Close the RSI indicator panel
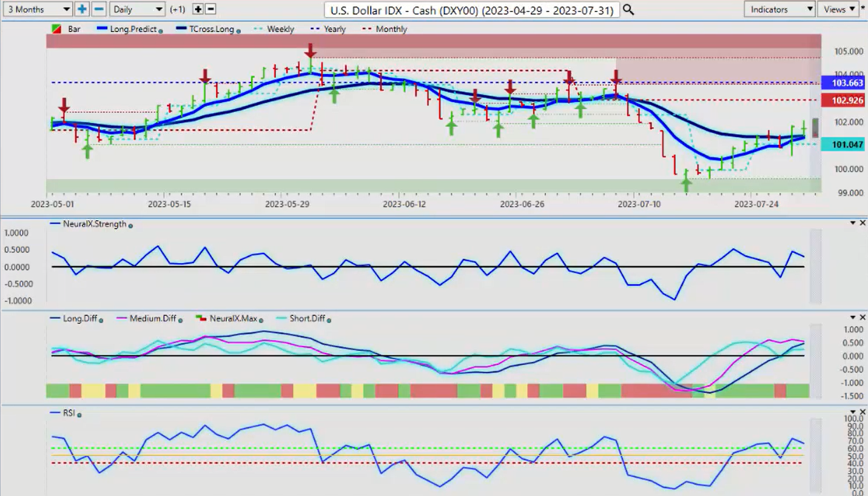Screen dimensions: 868x496 pos(863,412)
